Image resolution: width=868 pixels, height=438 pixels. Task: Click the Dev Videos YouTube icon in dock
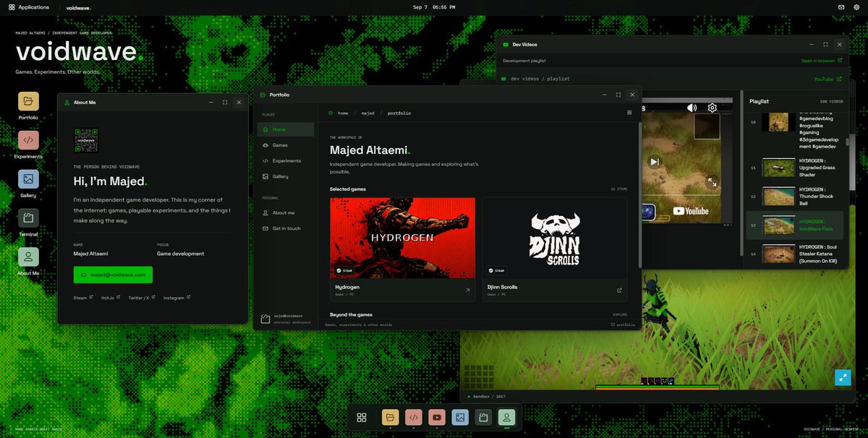point(437,417)
